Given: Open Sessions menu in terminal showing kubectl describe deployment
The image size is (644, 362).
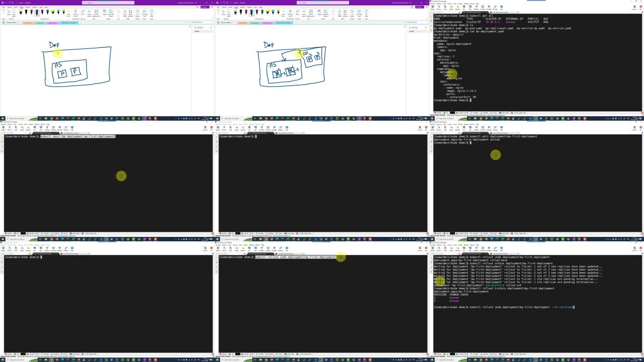Looking at the screenshot, I should (x=10, y=124).
